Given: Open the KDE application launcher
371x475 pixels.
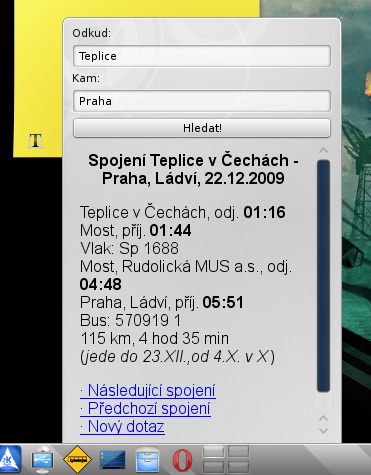Looking at the screenshot, I should click(x=10, y=459).
